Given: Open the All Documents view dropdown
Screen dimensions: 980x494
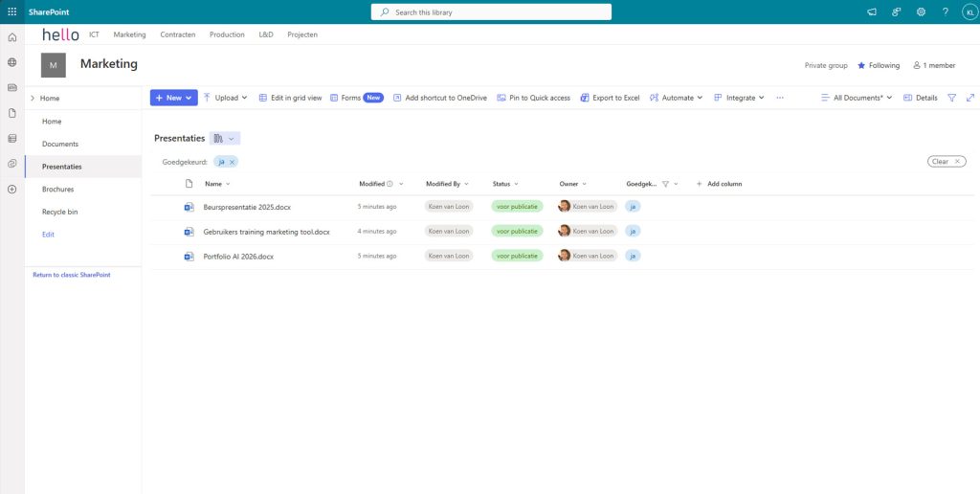Looking at the screenshot, I should tap(857, 98).
